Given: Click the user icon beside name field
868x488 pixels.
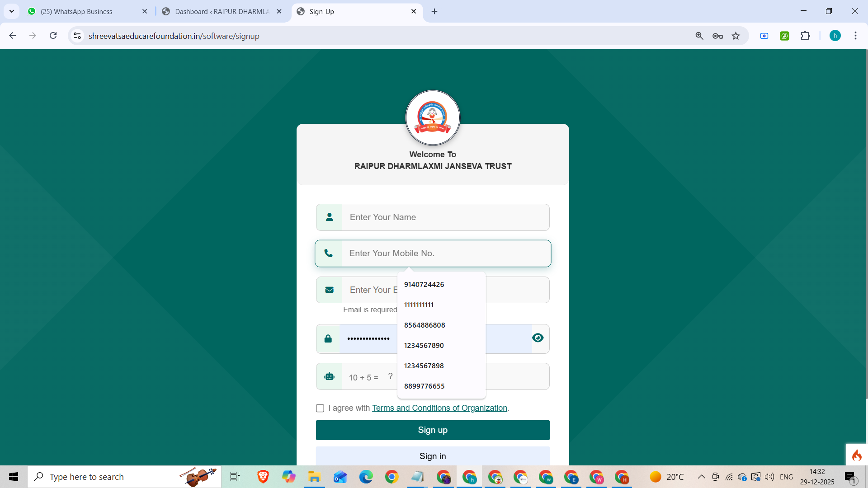Looking at the screenshot, I should 330,217.
